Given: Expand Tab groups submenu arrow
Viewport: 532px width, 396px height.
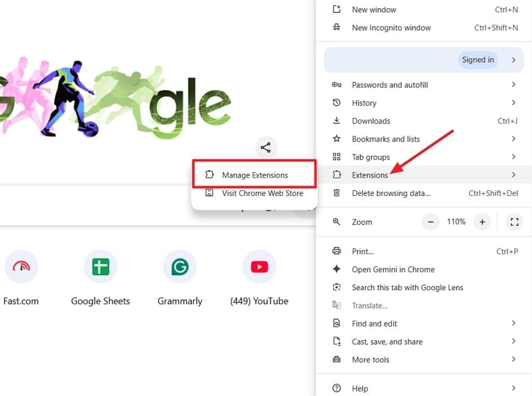Looking at the screenshot, I should (x=514, y=156).
